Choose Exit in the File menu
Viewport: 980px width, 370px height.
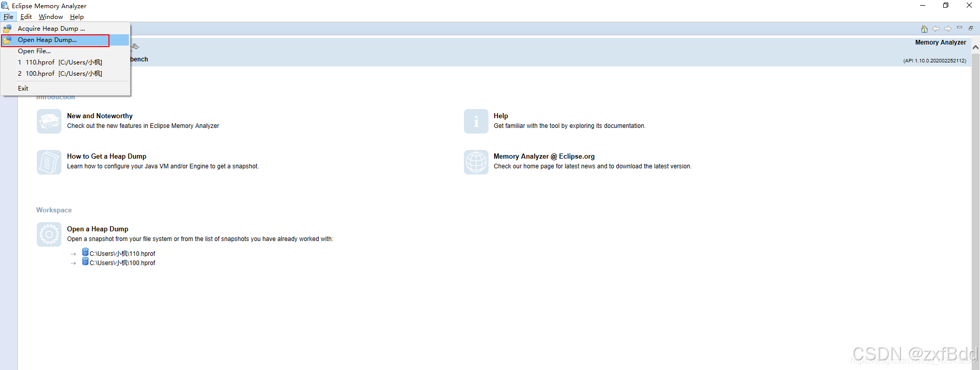65,89
